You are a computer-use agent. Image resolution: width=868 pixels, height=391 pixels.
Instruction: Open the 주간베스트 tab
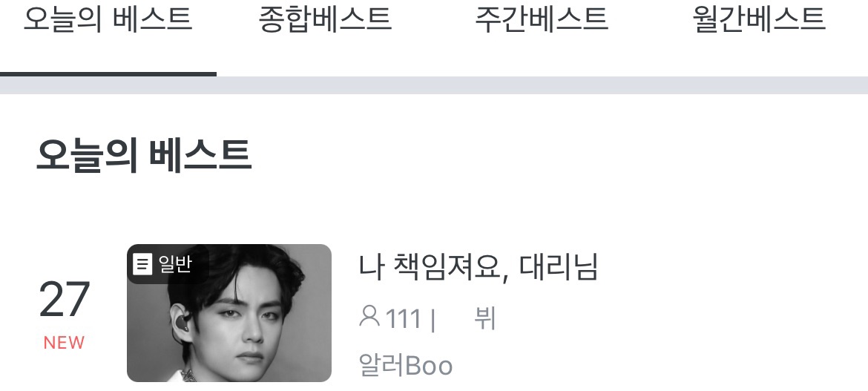(542, 19)
